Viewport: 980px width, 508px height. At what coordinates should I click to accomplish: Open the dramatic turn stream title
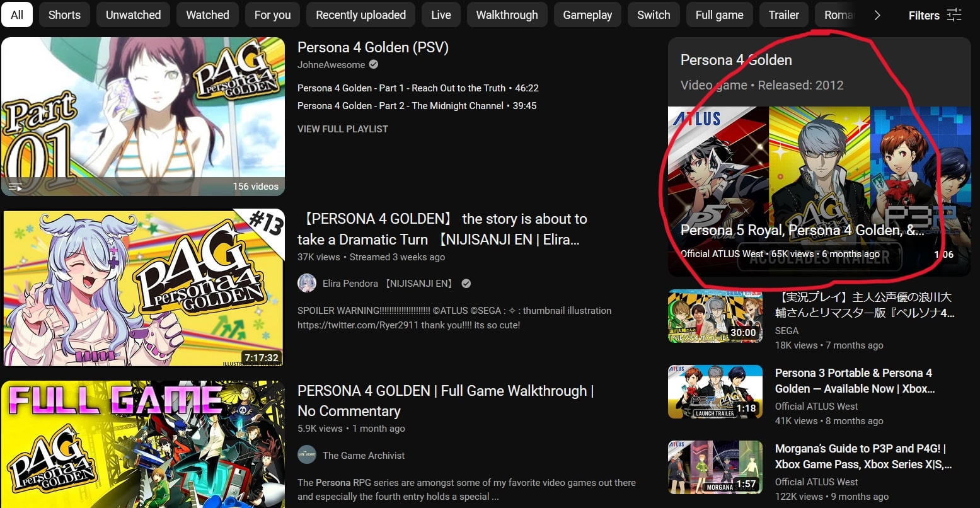pyautogui.click(x=442, y=229)
